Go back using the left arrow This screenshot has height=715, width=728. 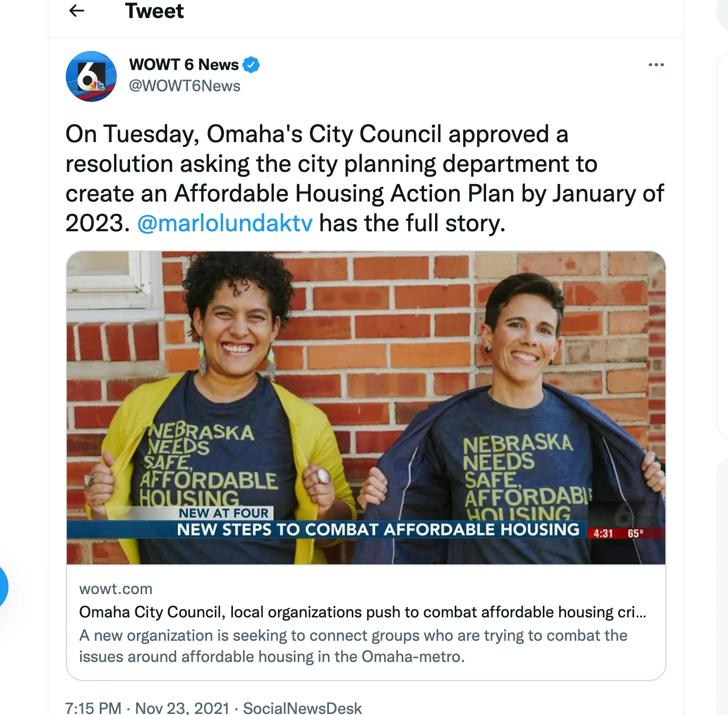click(x=77, y=11)
